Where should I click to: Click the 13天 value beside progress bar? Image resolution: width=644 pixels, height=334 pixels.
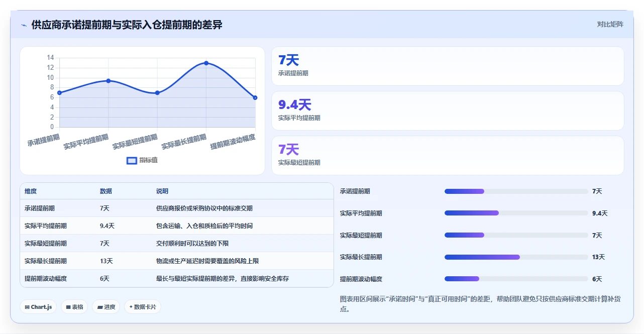click(x=599, y=257)
